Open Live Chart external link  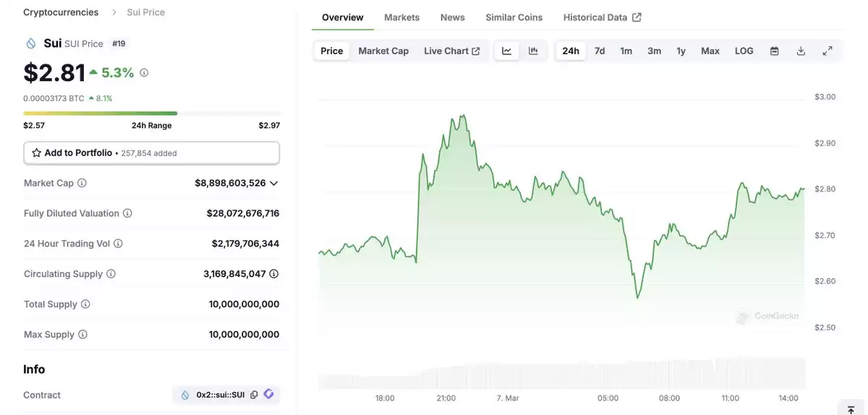pos(452,51)
